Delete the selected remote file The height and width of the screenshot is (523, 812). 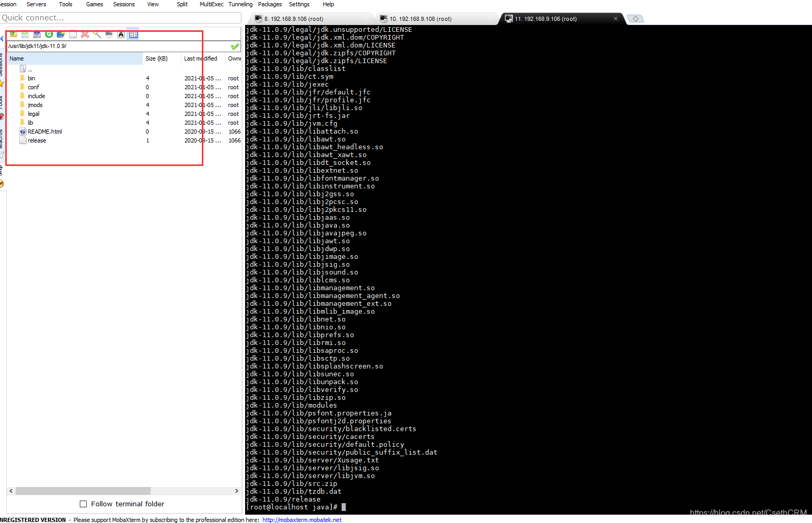tap(85, 34)
